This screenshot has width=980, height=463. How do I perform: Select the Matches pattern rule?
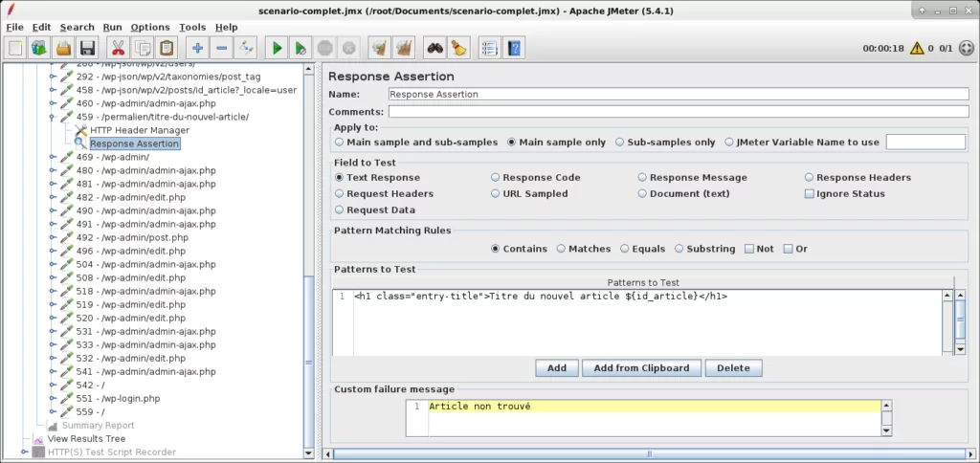561,249
